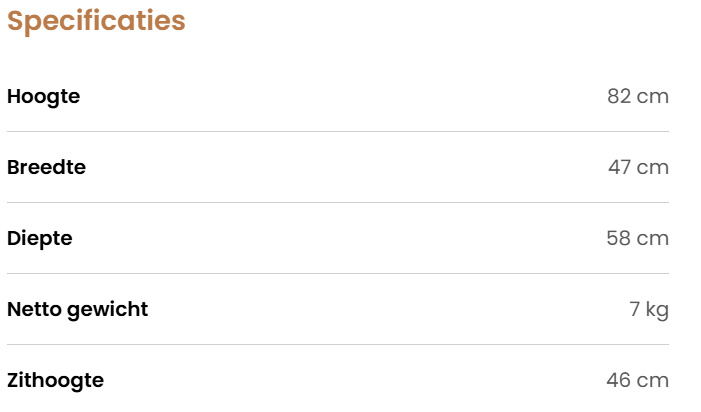Select the Diepte label
Image resolution: width=701 pixels, height=412 pixels.
[40, 239]
